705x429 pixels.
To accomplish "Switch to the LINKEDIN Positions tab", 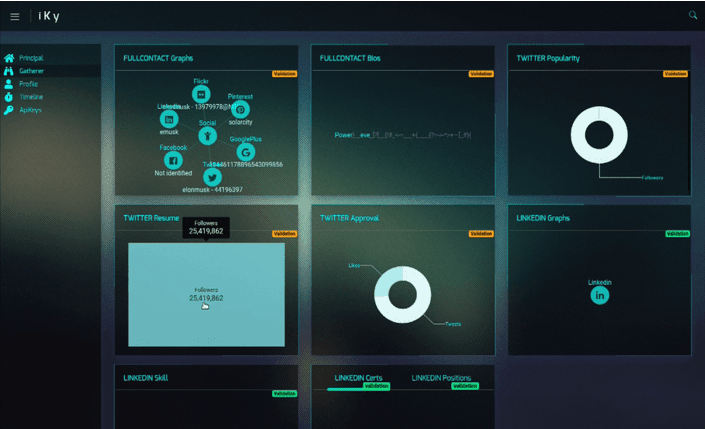I will point(441,378).
